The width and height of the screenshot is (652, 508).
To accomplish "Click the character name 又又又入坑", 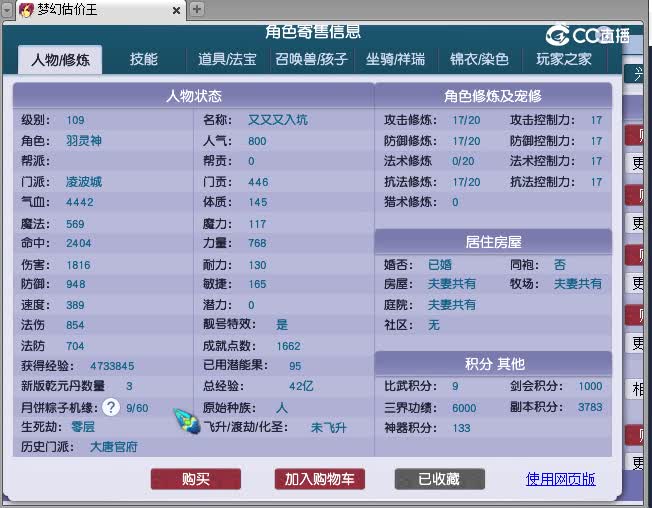I will pyautogui.click(x=278, y=120).
